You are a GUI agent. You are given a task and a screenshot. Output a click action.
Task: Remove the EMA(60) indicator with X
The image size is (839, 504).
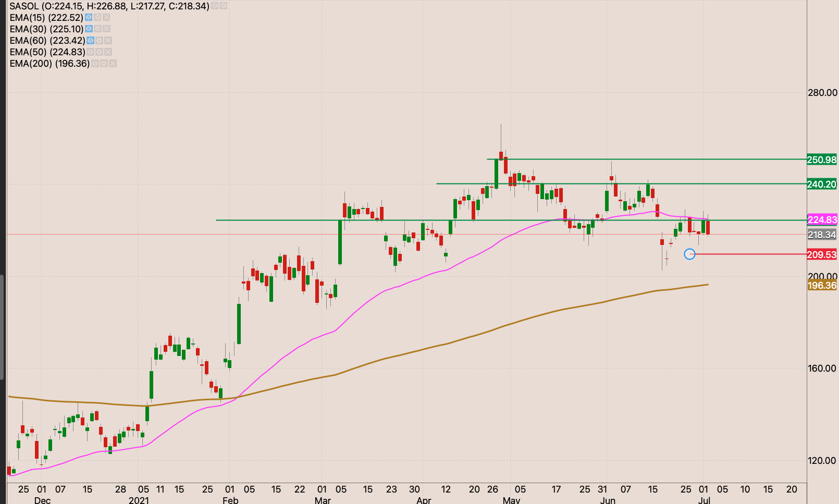pos(108,40)
